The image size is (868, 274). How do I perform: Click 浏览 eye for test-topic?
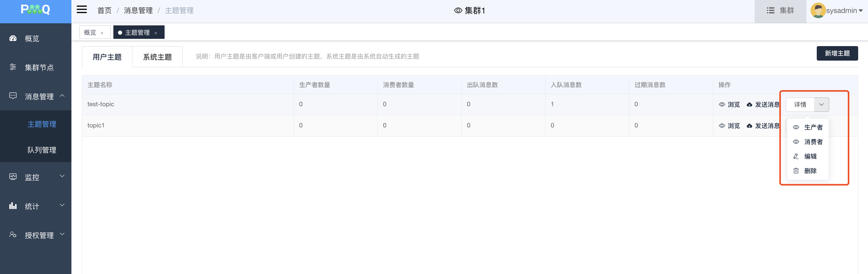730,104
